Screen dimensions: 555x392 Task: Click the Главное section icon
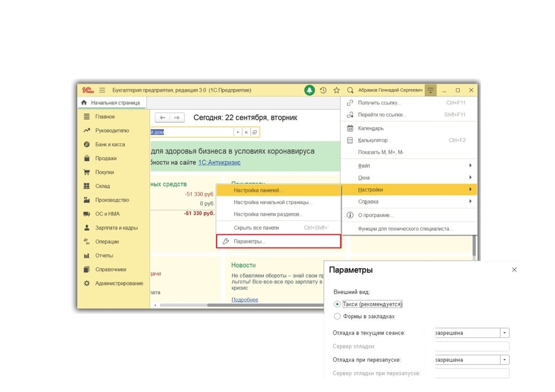[86, 117]
